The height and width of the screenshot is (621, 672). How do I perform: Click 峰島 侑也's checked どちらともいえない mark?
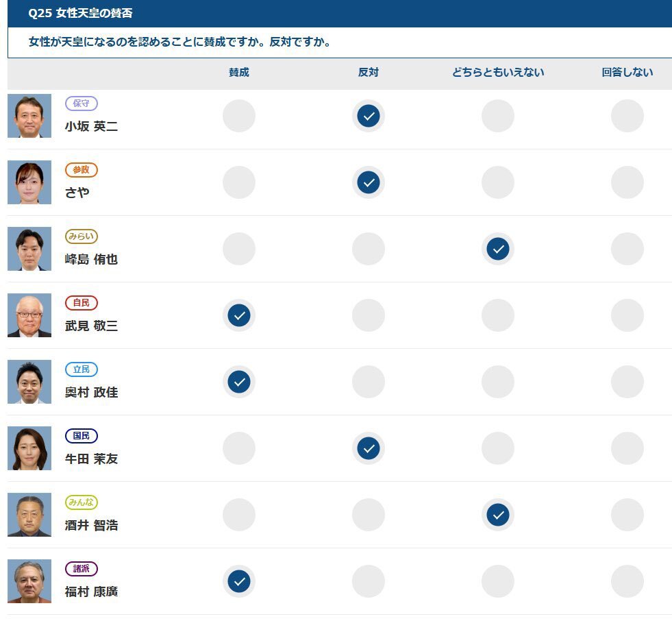tap(497, 249)
